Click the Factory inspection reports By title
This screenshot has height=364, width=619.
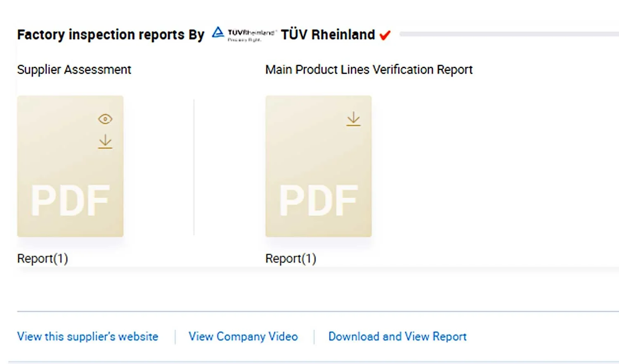coord(111,35)
